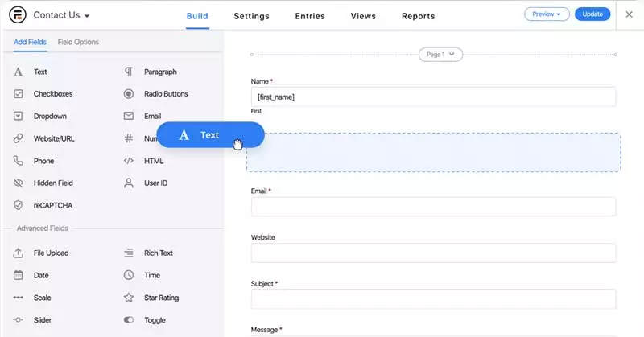This screenshot has width=644, height=337.
Task: Select the Time clock icon
Action: (x=129, y=275)
